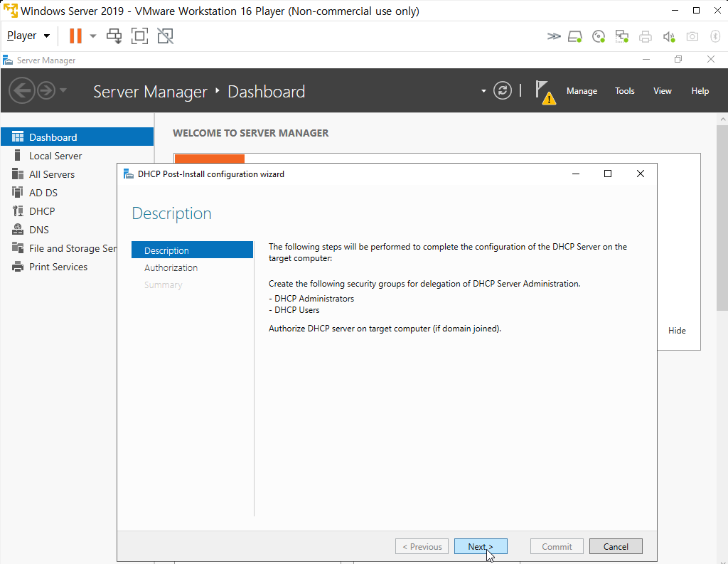This screenshot has height=564, width=728.
Task: Toggle VMware Unity mode icon
Action: pyautogui.click(x=165, y=36)
